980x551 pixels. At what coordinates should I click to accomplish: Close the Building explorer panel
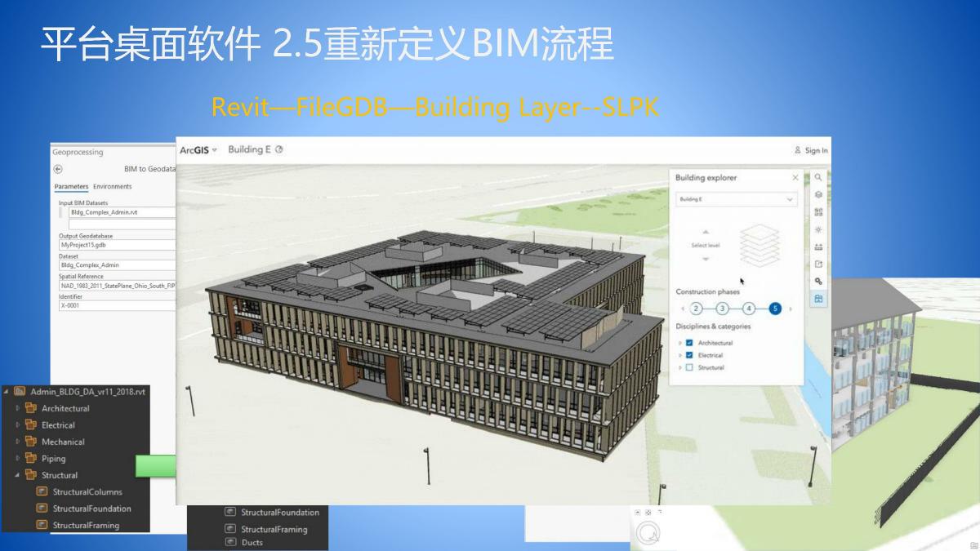point(795,177)
